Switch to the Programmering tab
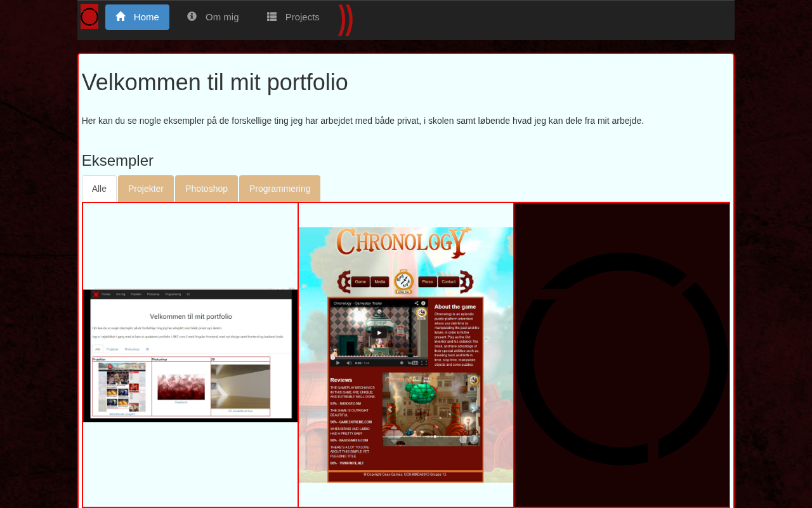This screenshot has width=812, height=508. [280, 189]
